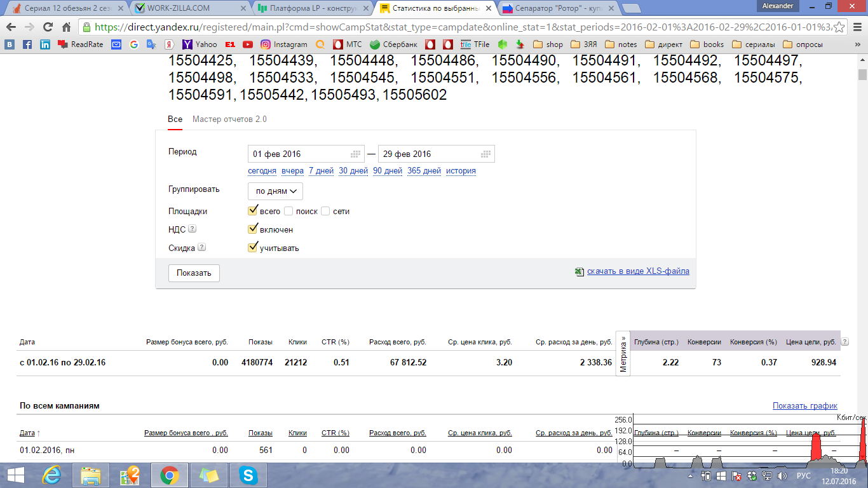Image resolution: width=868 pixels, height=488 pixels.
Task: Switch to the 'Все' report tab
Action: tap(175, 119)
